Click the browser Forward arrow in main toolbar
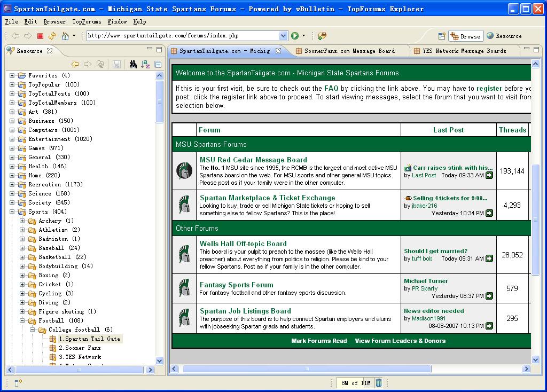 [x=28, y=36]
